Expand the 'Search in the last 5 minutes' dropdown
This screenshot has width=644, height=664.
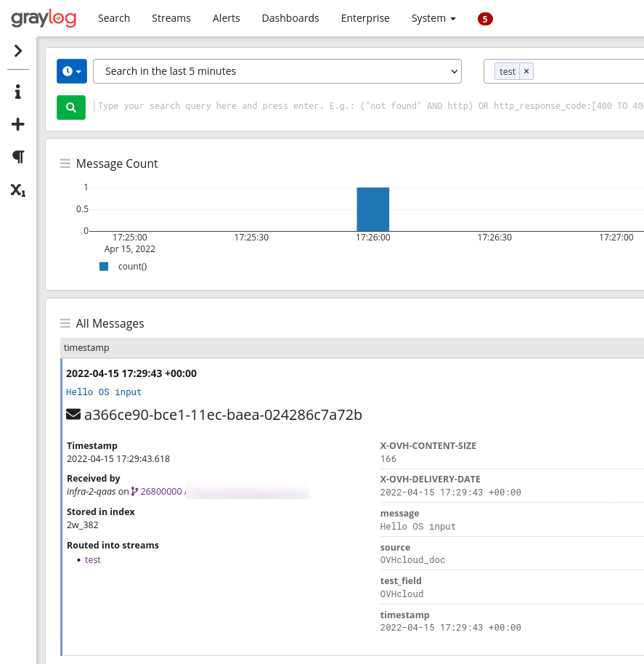277,71
